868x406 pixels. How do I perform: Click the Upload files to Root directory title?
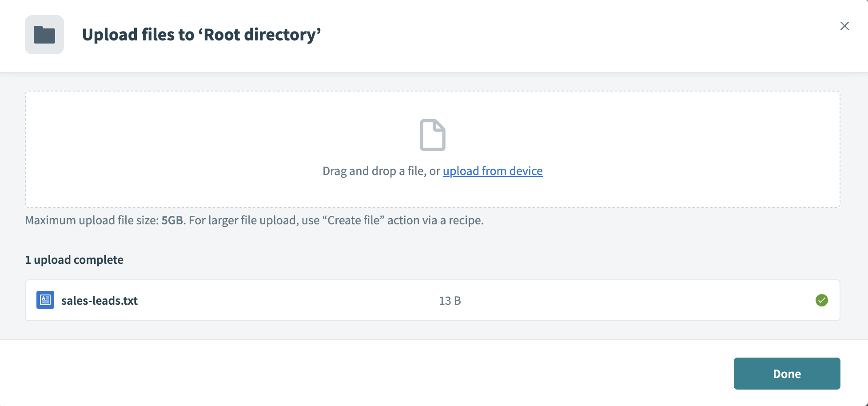pos(201,34)
